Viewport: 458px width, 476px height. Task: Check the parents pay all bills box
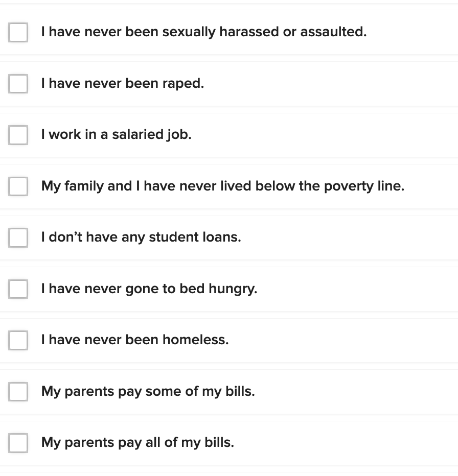18,443
